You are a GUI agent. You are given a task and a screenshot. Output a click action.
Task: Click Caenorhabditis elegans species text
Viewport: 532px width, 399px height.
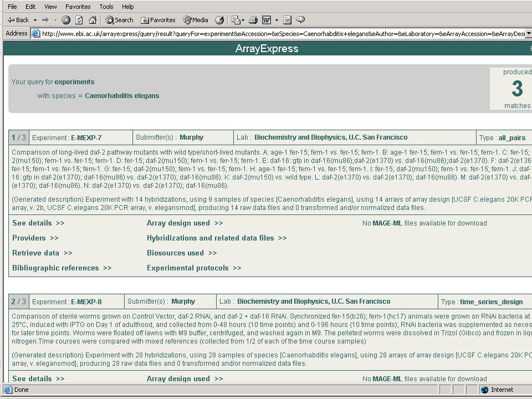[x=122, y=96]
